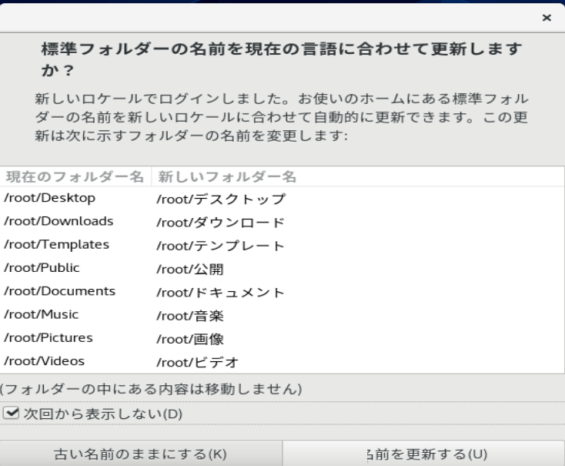Click 古い名前のままにする(K) button

(141, 454)
